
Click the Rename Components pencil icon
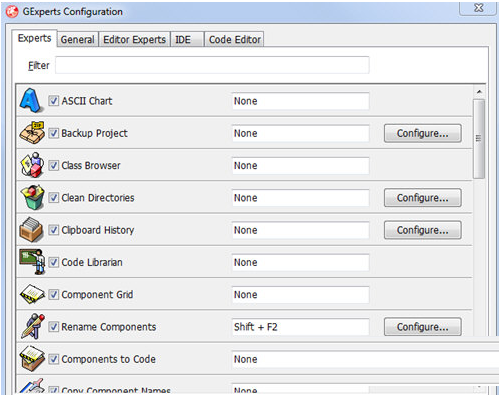[x=33, y=326]
